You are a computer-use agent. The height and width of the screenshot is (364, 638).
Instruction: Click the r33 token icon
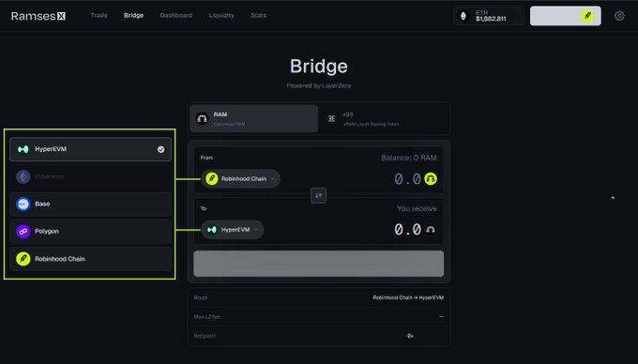click(331, 118)
